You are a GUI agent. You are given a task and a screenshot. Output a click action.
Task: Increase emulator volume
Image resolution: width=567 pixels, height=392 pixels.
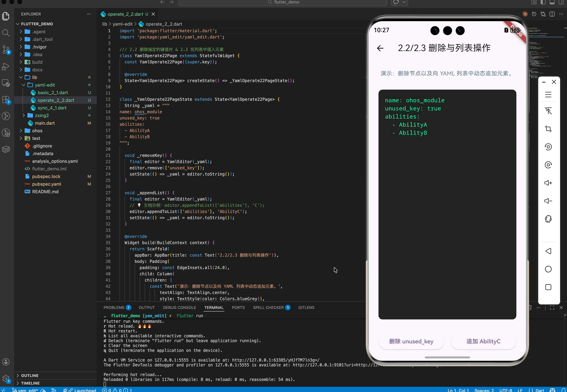(x=548, y=183)
